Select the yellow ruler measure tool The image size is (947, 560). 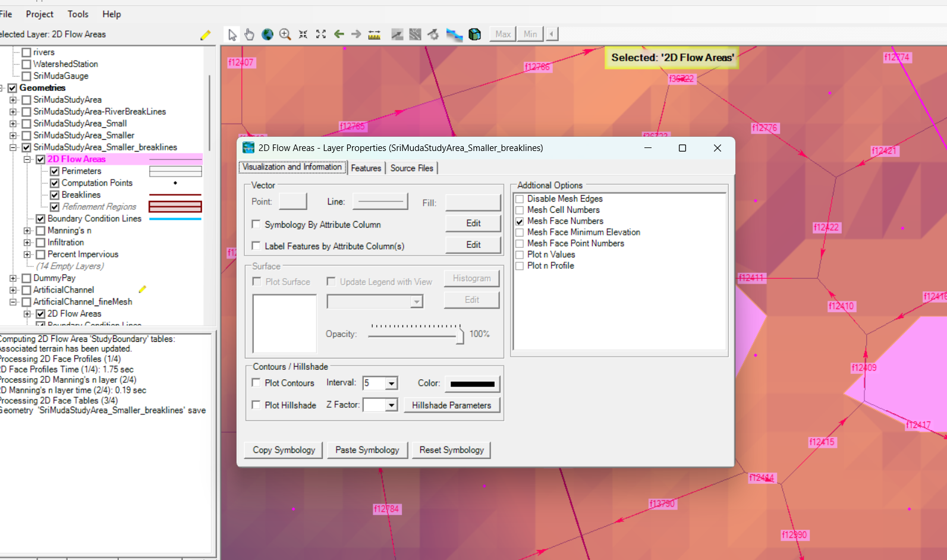pos(374,35)
